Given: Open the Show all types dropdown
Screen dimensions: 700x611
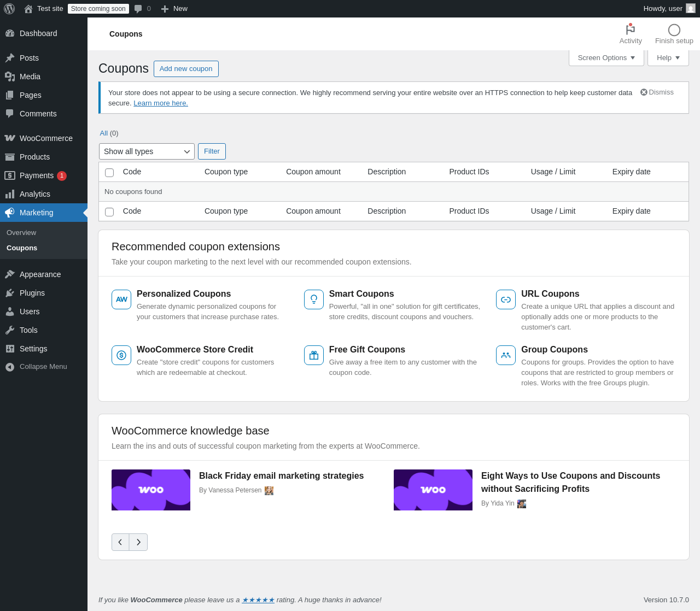Looking at the screenshot, I should (147, 151).
